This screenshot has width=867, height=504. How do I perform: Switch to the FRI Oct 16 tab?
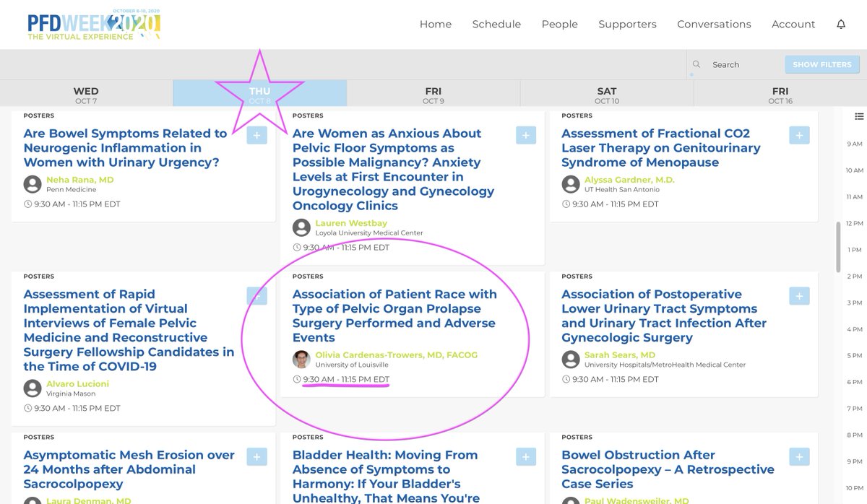point(780,95)
